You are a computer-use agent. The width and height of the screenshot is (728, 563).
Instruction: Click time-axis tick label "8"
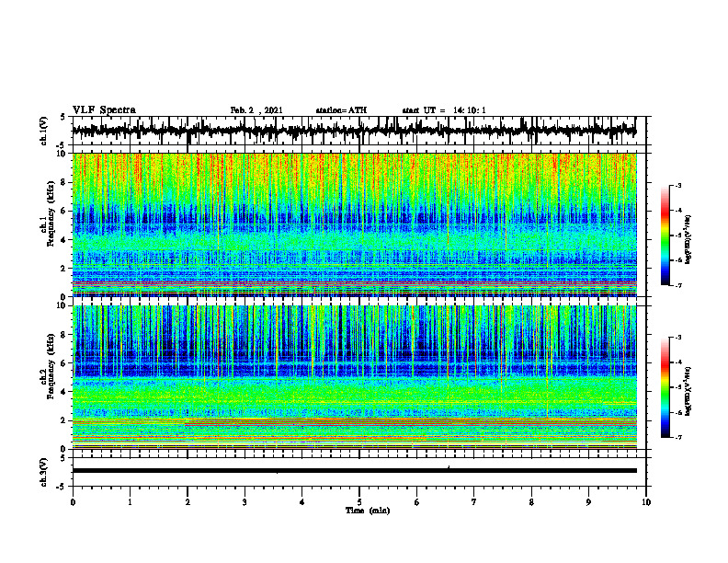point(531,502)
